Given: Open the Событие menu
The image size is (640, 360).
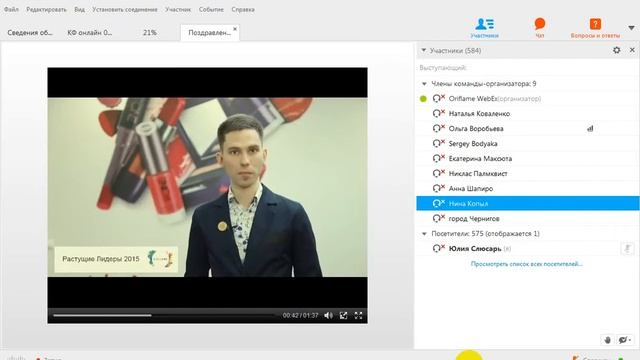Looking at the screenshot, I should [211, 9].
